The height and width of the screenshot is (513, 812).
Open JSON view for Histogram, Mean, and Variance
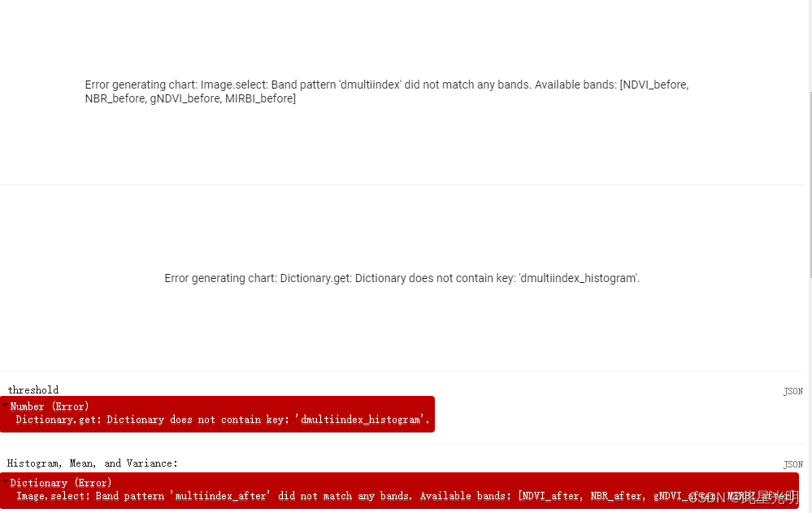792,464
